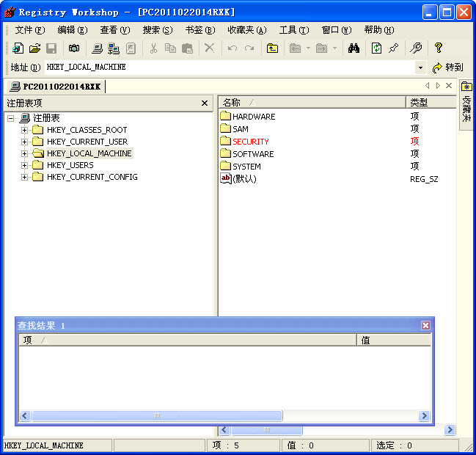The width and height of the screenshot is (476, 455).
Task: Click the magnifier key toolbar icon
Action: click(416, 48)
